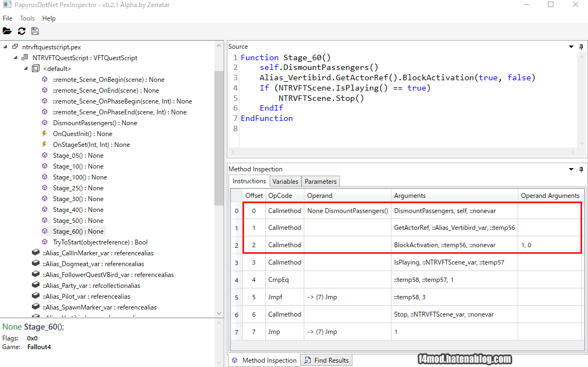The height and width of the screenshot is (367, 588).
Task: Select ::remote_Scene_OnPhaseEnd(scene, Int) method
Action: tap(120, 112)
